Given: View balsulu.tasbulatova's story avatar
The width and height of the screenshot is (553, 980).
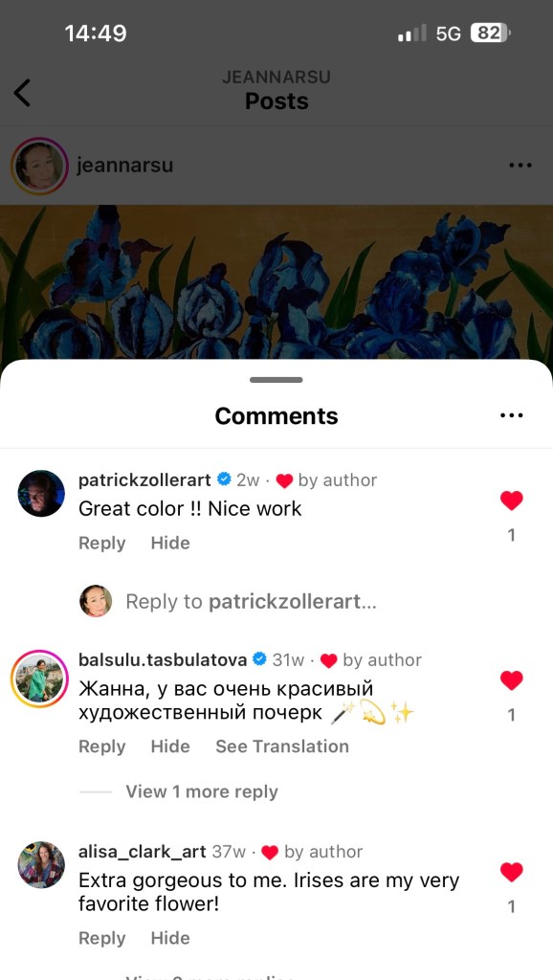Looking at the screenshot, I should (40, 679).
